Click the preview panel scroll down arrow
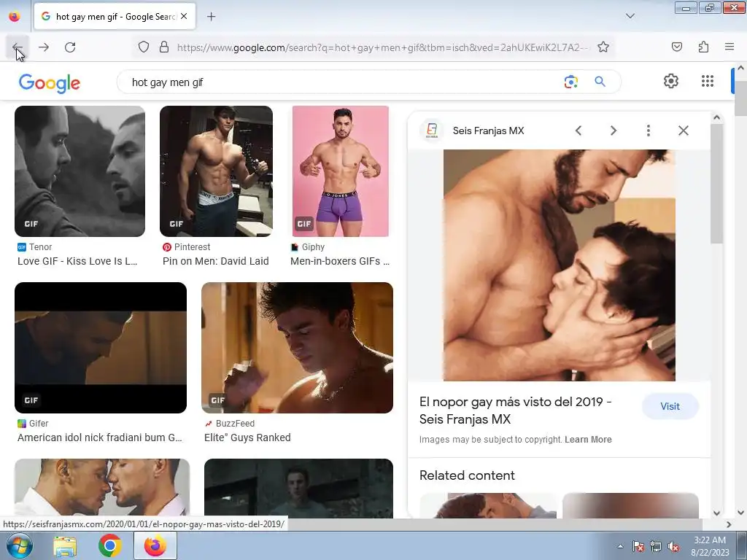This screenshot has height=560, width=747. tap(716, 513)
